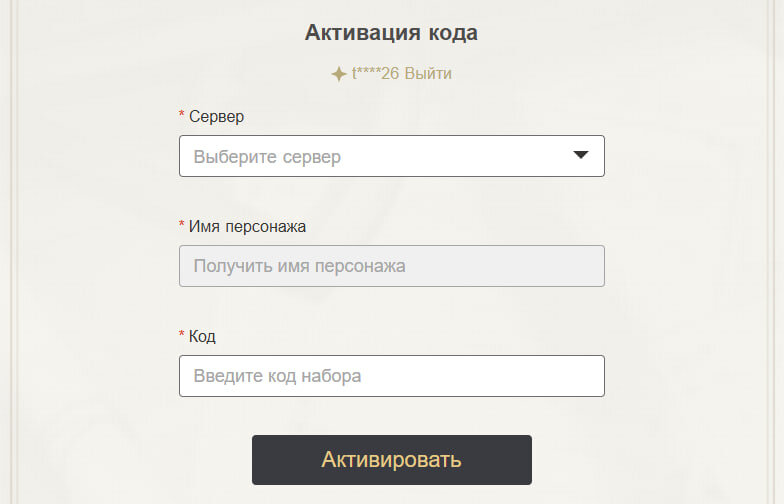Click the red asterisk next to Код
This screenshot has height=504, width=784.
182,336
